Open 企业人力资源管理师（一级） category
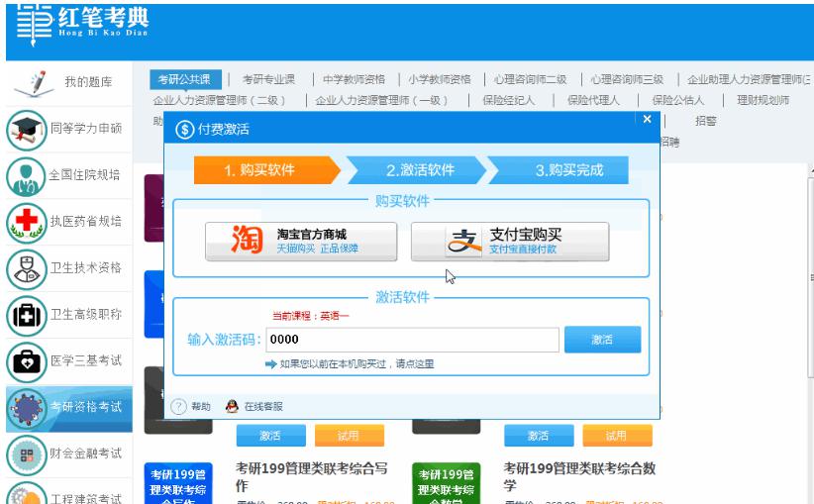 (x=381, y=100)
